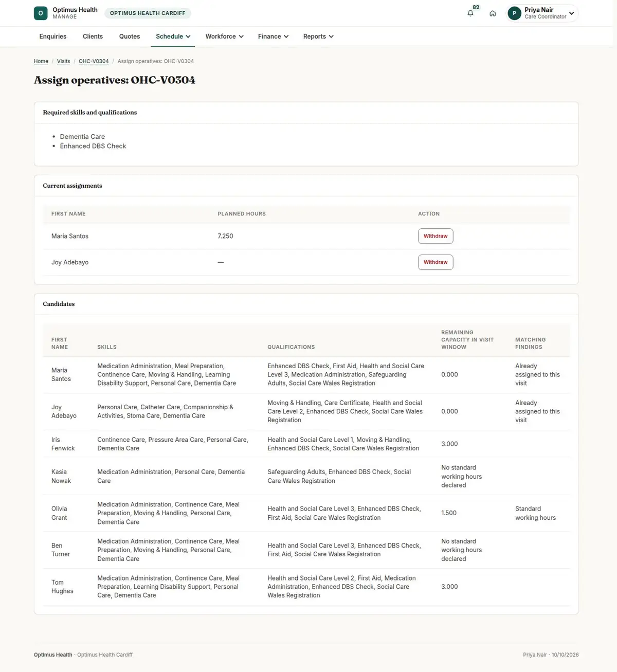Click Priya Nair date footer text
The height and width of the screenshot is (672, 617).
(x=551, y=655)
